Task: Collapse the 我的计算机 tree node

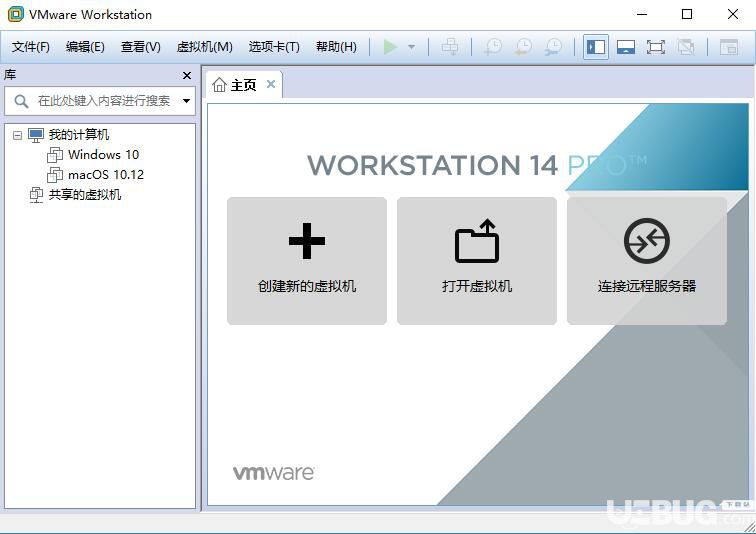Action: (x=17, y=135)
